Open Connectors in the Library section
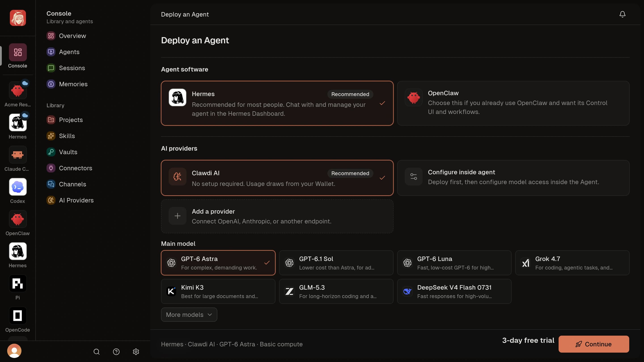This screenshot has width=644, height=362. [x=76, y=168]
